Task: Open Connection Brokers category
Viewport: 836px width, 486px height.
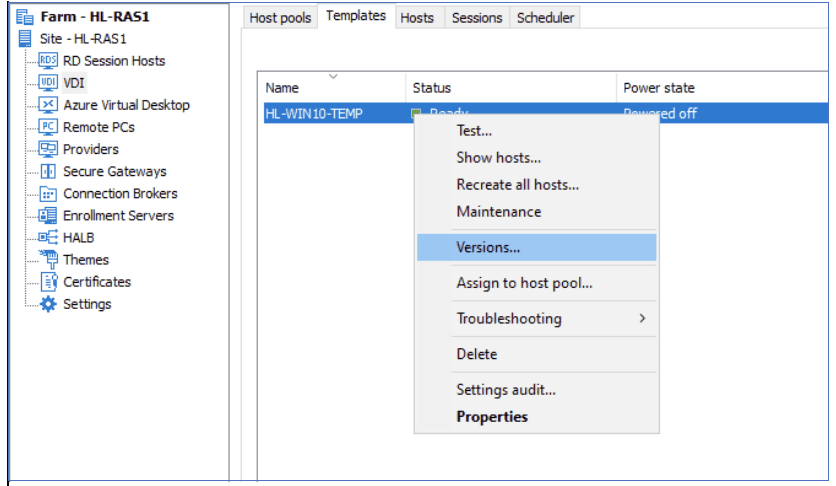Action: (120, 193)
